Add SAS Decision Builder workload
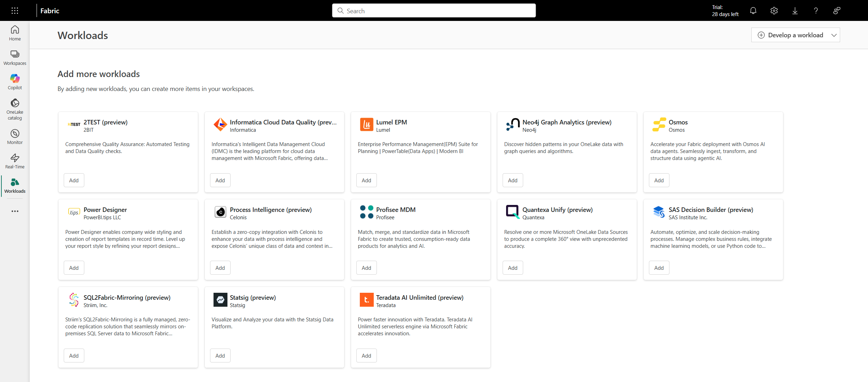Image resolution: width=868 pixels, height=382 pixels. point(659,268)
